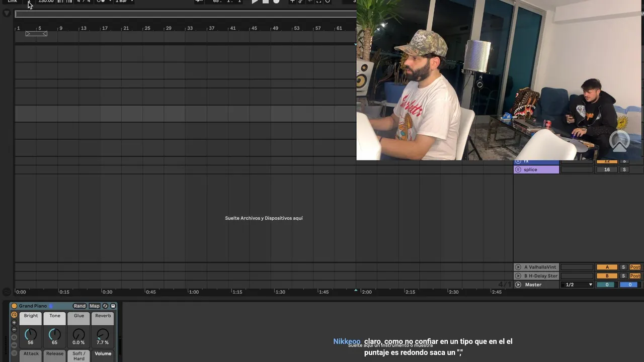The width and height of the screenshot is (644, 362).
Task: Click the tempo field 130.00
Action: [x=46, y=2]
